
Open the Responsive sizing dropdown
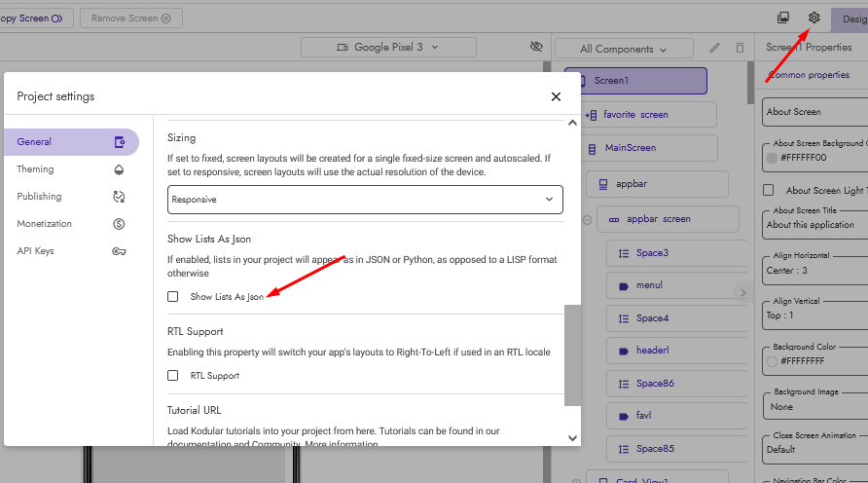point(365,200)
